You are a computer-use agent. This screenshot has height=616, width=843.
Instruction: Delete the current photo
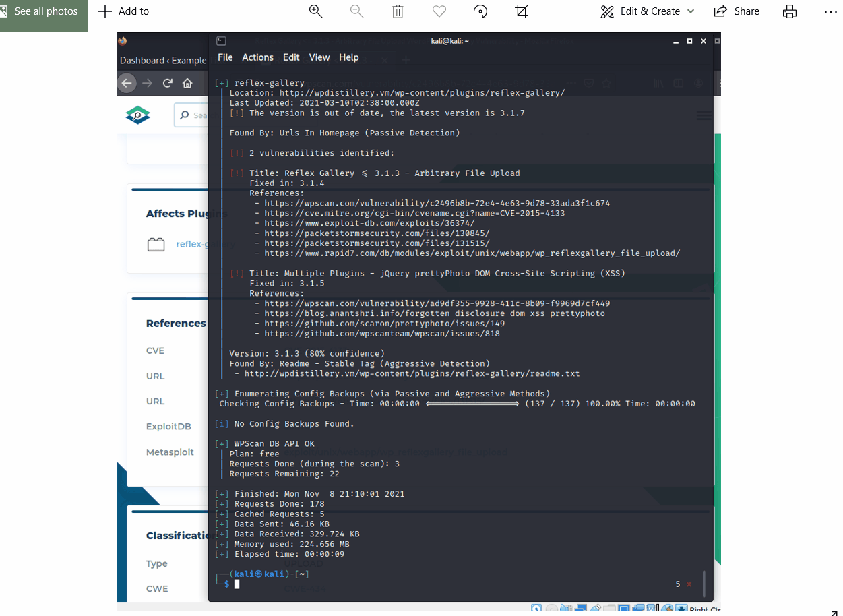pyautogui.click(x=398, y=11)
